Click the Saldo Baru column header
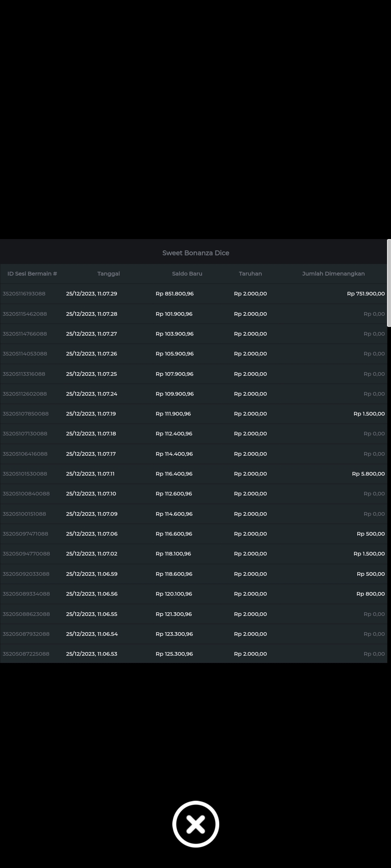Screen dimensions: 391x868 187,274
